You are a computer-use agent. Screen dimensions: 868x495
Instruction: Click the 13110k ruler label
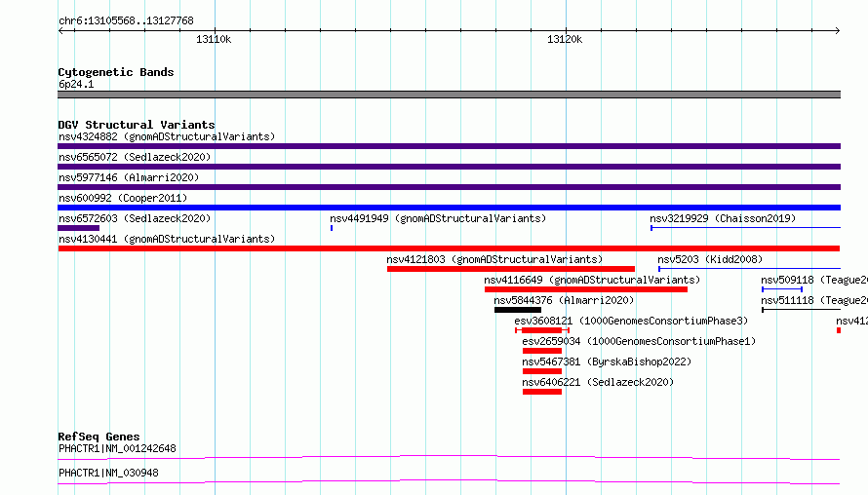tap(214, 39)
